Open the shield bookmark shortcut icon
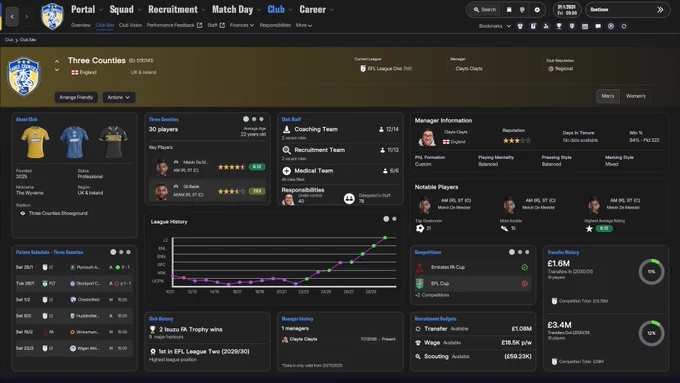680x383 pixels. [x=572, y=26]
